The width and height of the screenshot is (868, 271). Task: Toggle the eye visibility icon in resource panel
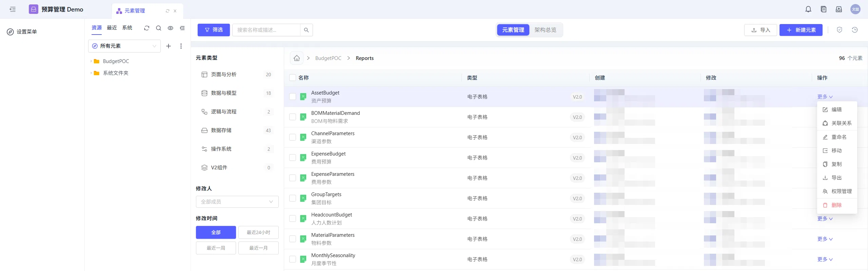(x=171, y=28)
